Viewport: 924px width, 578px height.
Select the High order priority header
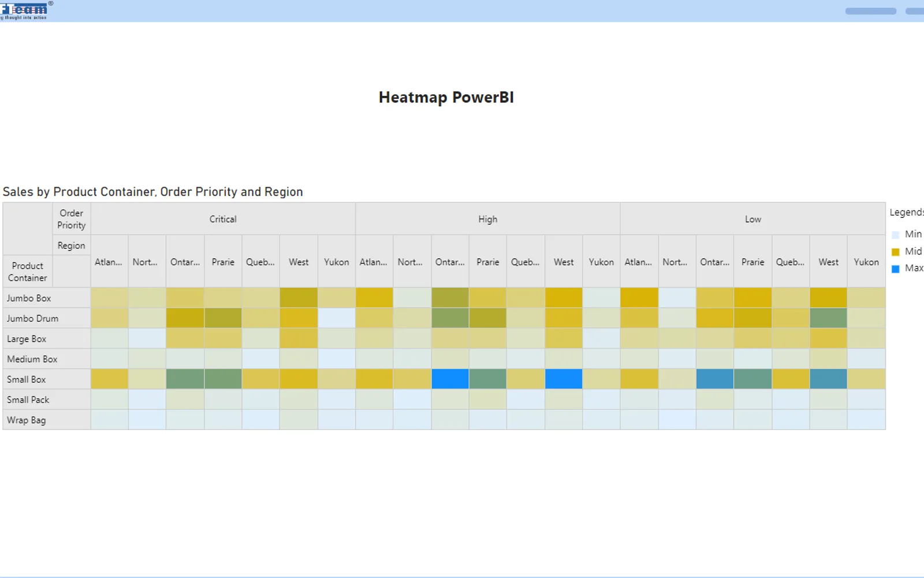[488, 219]
